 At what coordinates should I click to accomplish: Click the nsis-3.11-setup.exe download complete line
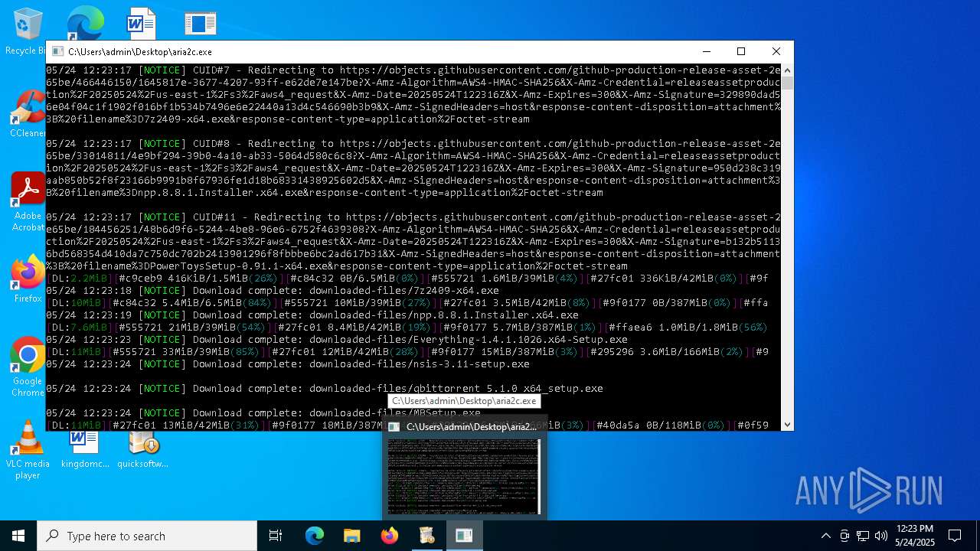pos(288,364)
